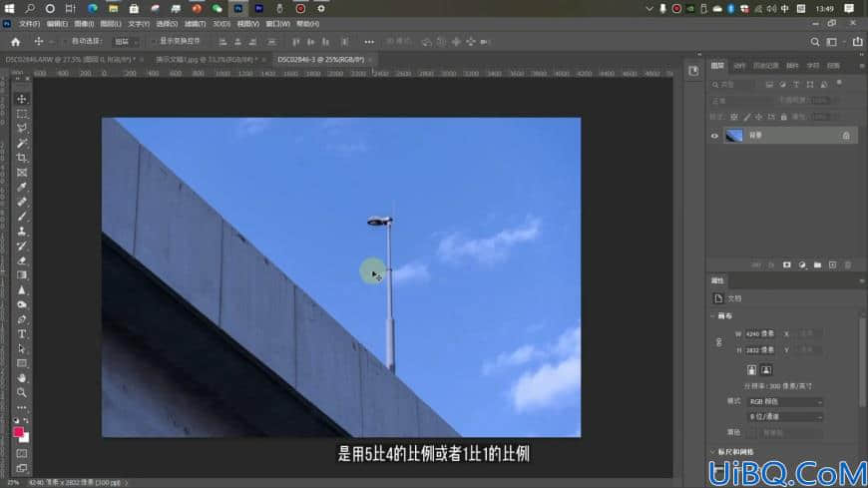Select the Eyedropper tool

click(x=22, y=188)
